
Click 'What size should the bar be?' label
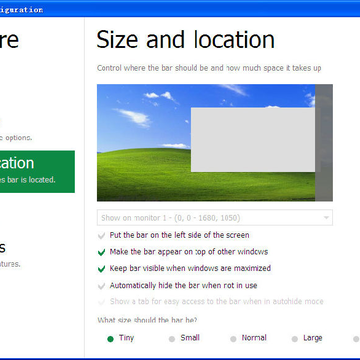[147, 320]
